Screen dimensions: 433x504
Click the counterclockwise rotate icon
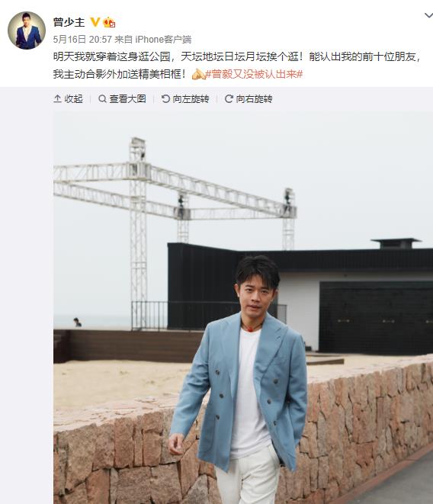click(x=165, y=98)
